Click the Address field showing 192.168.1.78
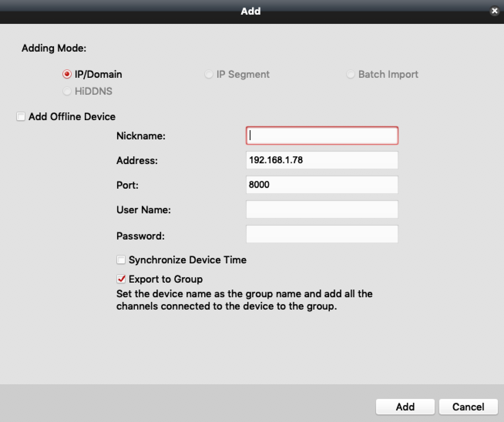Screen dimensions: 504x422 tap(322, 160)
